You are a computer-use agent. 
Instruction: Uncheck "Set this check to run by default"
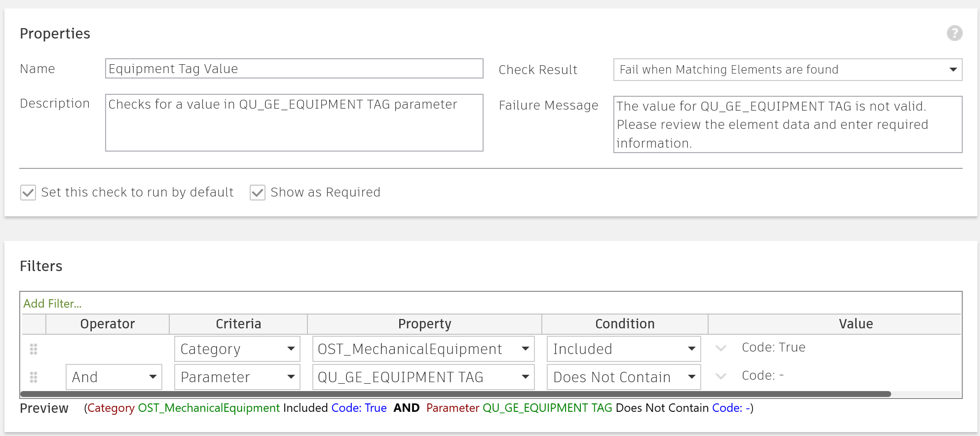28,192
